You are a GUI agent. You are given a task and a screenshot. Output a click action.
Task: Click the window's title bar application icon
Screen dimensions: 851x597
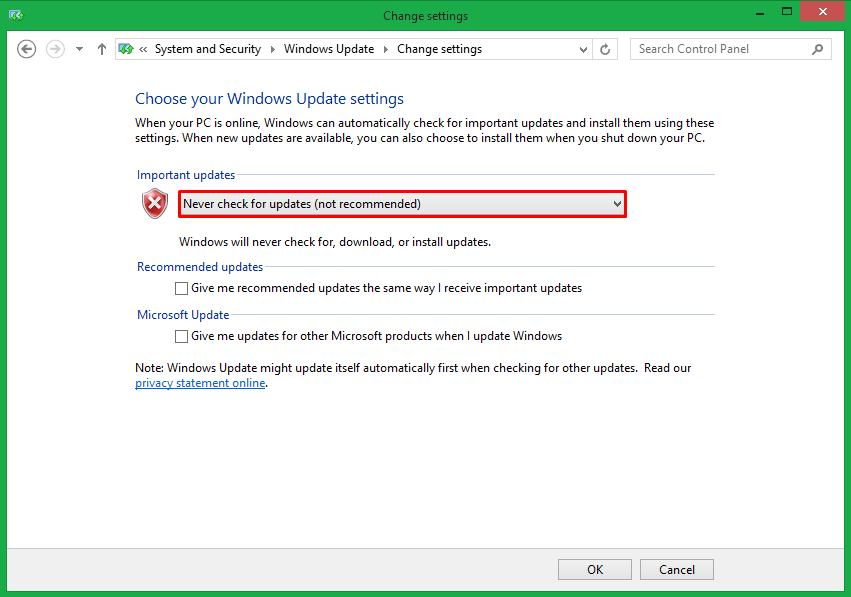[x=14, y=15]
